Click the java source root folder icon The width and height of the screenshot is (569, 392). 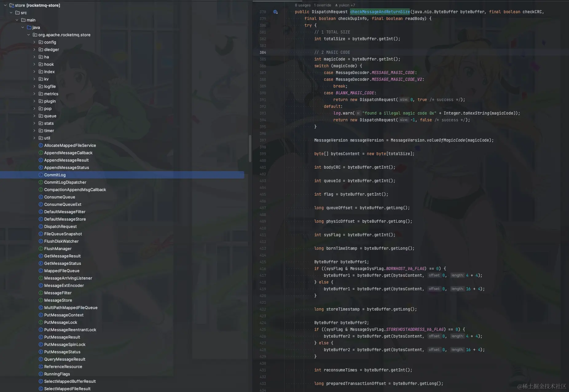point(29,27)
